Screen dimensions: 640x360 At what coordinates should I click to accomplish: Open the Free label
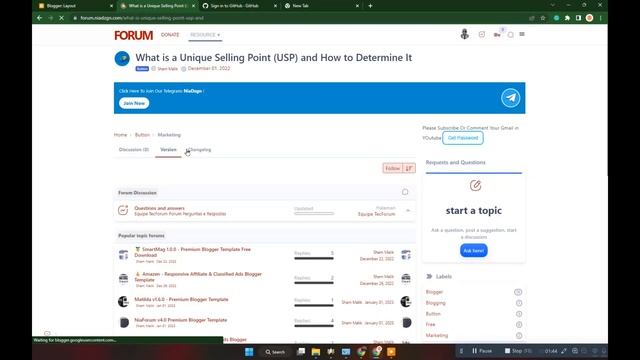430,324
